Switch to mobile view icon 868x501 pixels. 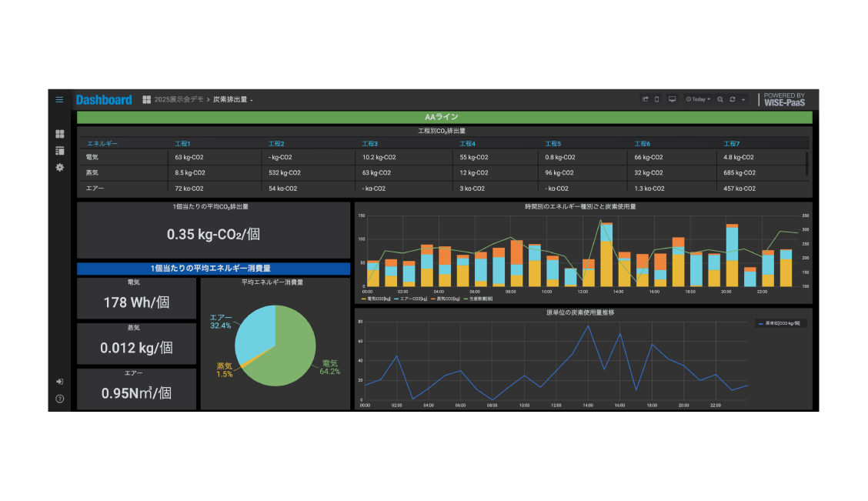657,99
